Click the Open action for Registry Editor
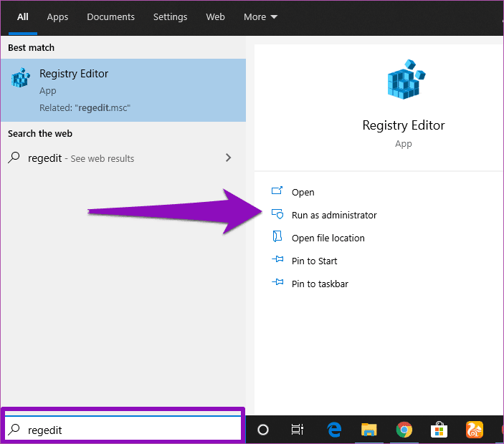Image resolution: width=504 pixels, height=444 pixels. click(303, 193)
